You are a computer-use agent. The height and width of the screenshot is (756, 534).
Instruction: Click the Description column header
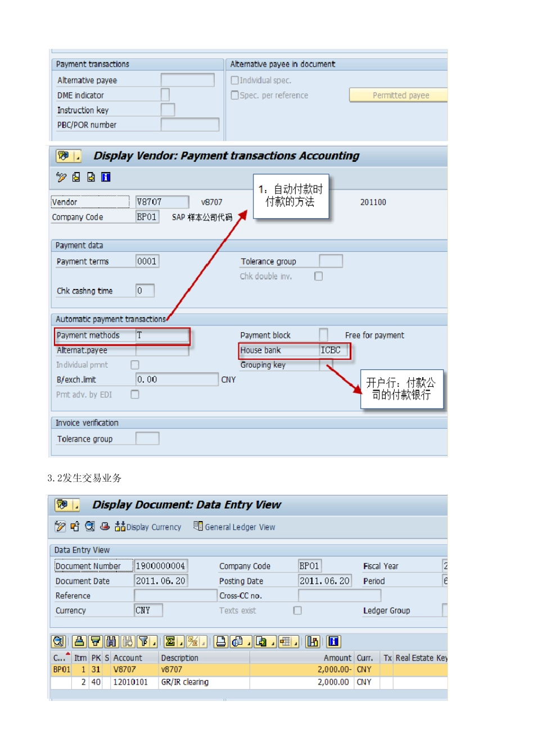(x=204, y=658)
